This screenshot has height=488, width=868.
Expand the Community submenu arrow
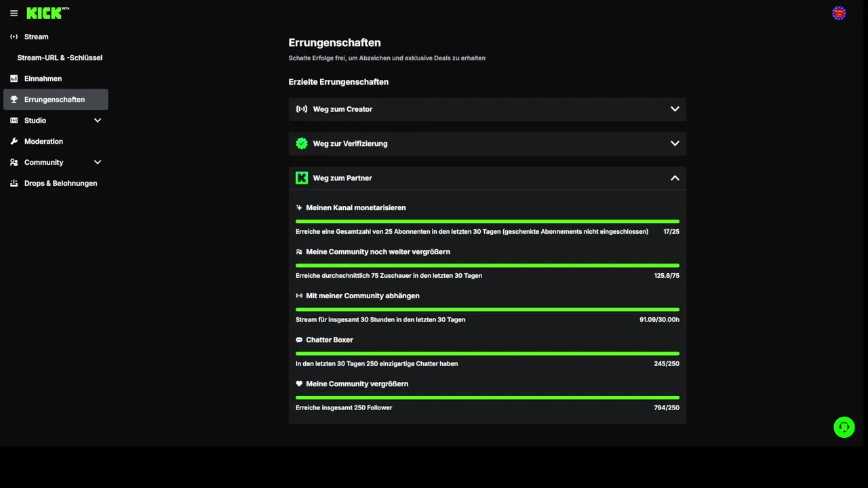[x=98, y=163]
